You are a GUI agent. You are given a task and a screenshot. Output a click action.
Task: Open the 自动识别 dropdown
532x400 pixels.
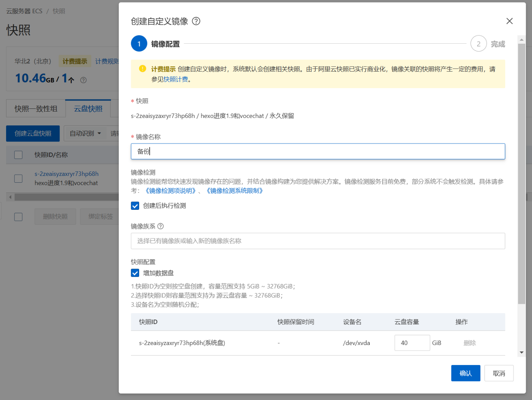point(85,133)
